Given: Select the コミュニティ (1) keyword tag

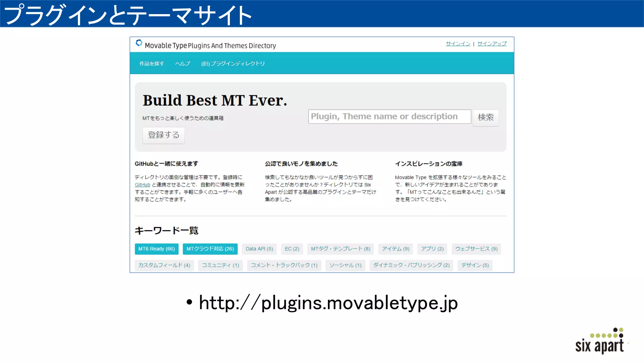Looking at the screenshot, I should click(220, 265).
